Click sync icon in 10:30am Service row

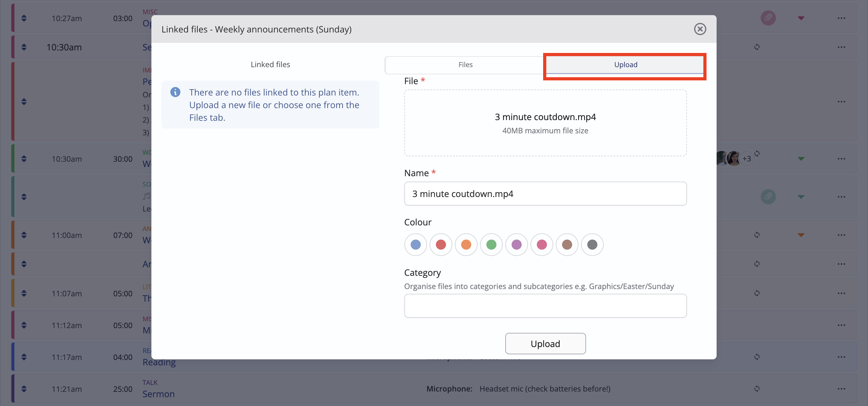[757, 47]
